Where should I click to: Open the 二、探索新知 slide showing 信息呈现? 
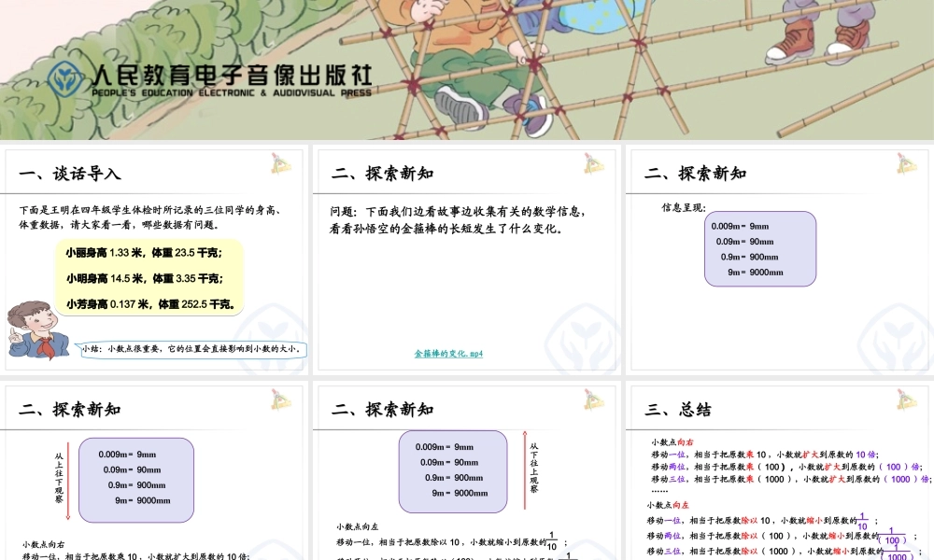point(780,260)
